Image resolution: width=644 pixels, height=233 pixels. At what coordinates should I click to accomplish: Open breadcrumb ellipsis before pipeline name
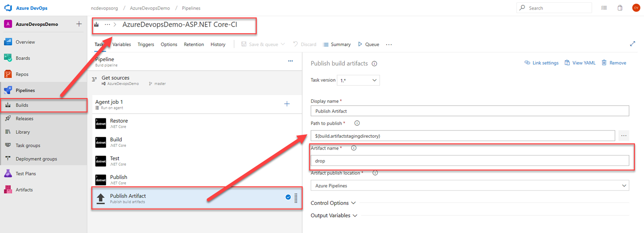(107, 24)
